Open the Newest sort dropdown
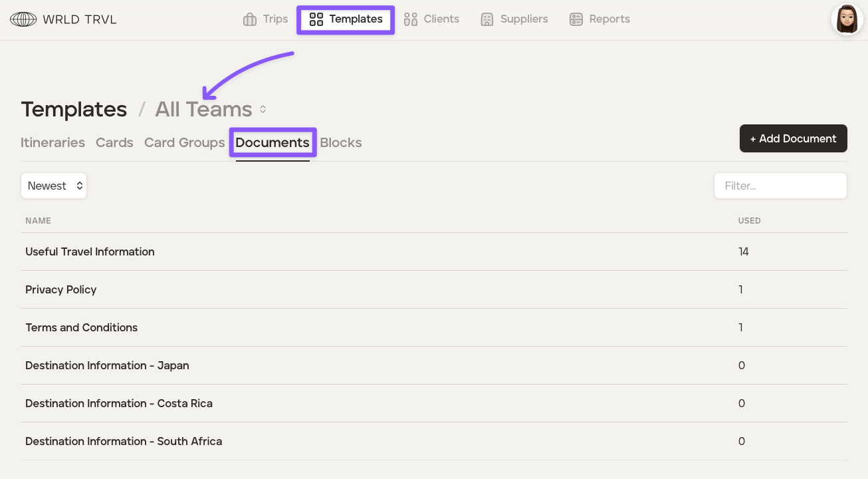The width and height of the screenshot is (868, 479). (x=54, y=186)
